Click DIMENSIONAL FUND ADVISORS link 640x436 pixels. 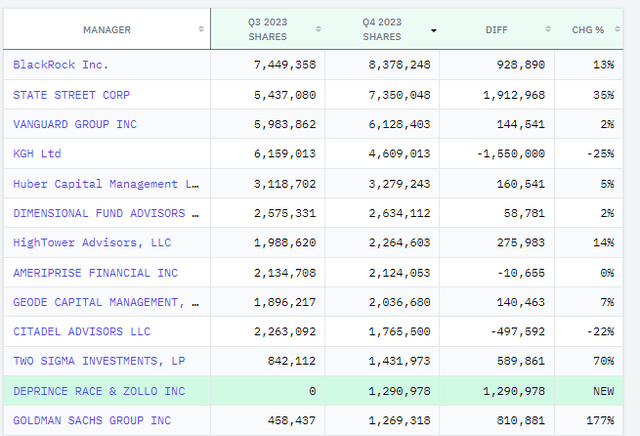(x=106, y=213)
